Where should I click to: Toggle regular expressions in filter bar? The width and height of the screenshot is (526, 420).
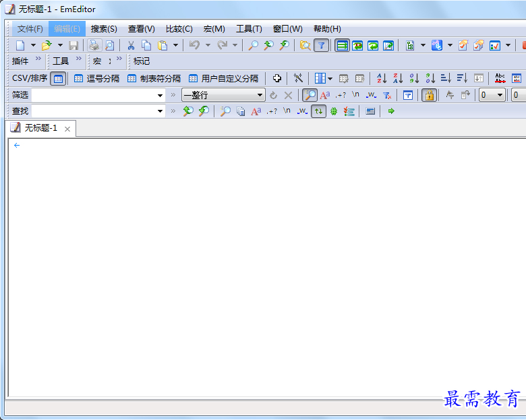tap(341, 95)
